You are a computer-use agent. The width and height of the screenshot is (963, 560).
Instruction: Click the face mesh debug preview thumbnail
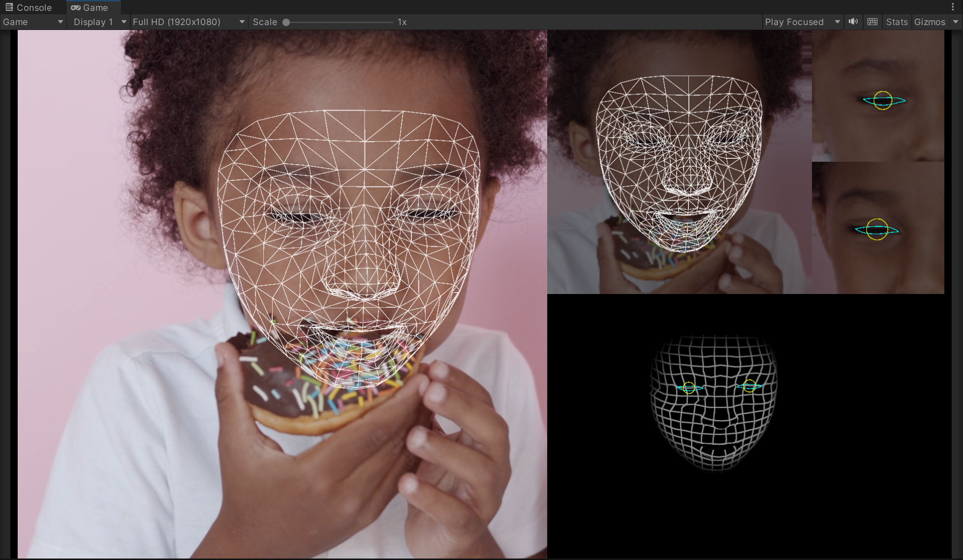pos(679,162)
